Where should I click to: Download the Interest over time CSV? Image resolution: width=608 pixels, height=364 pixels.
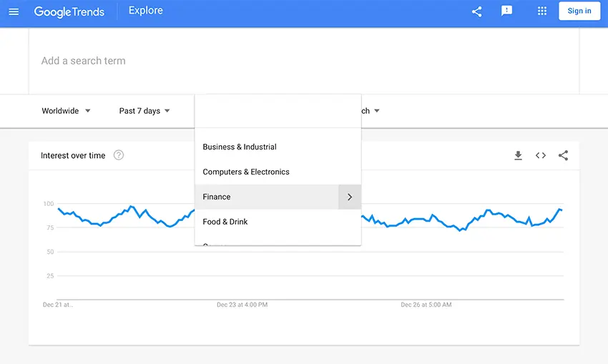pos(518,155)
